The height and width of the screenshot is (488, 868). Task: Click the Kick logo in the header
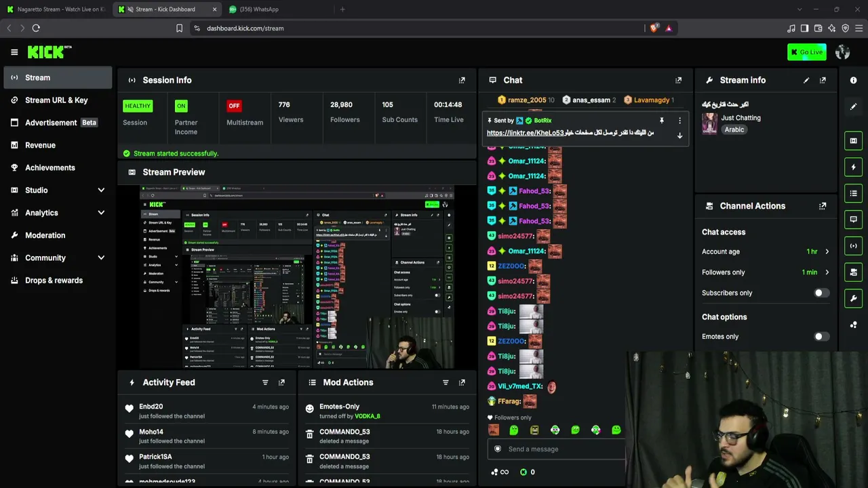(50, 52)
